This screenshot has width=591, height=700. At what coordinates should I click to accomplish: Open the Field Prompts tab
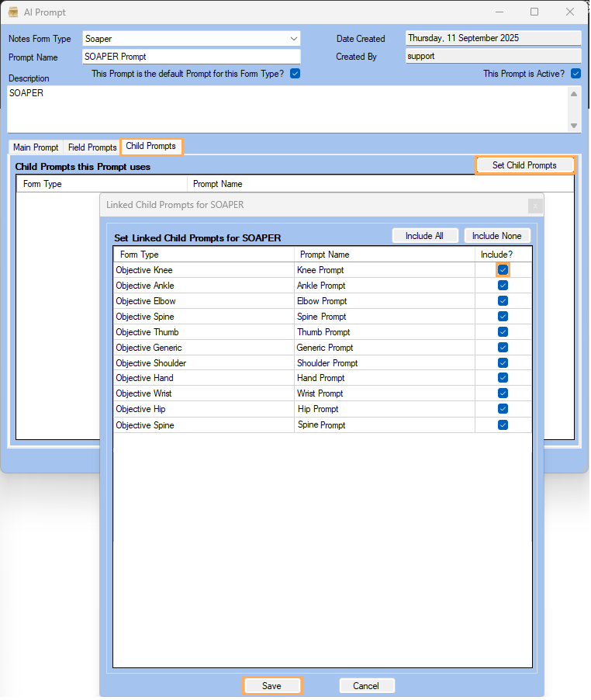pos(92,147)
